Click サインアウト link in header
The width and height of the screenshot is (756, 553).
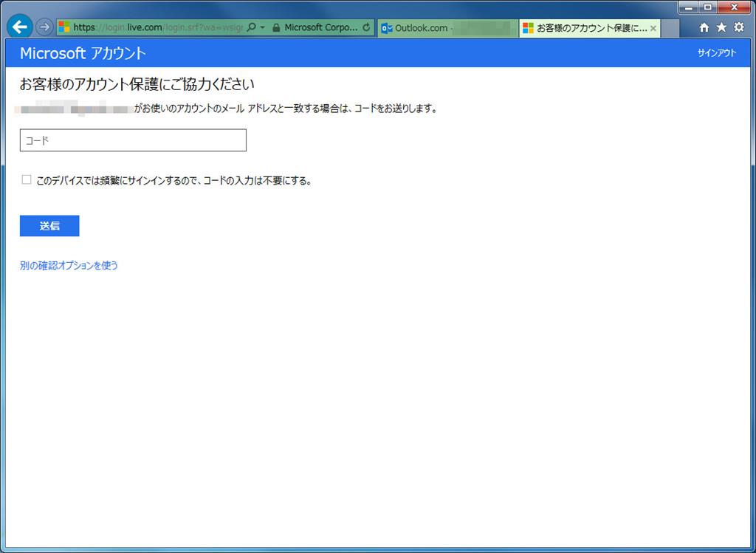click(x=717, y=53)
